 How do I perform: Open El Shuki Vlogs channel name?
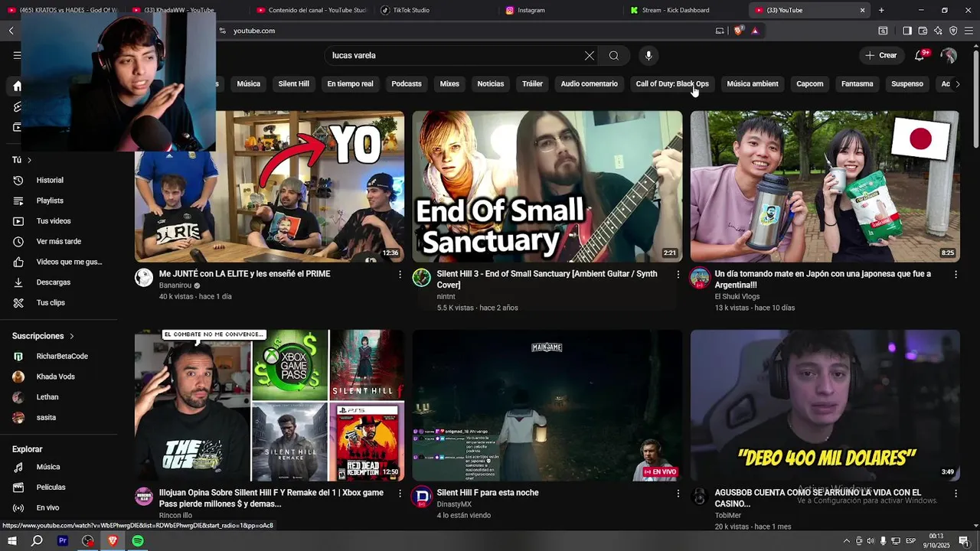click(737, 296)
